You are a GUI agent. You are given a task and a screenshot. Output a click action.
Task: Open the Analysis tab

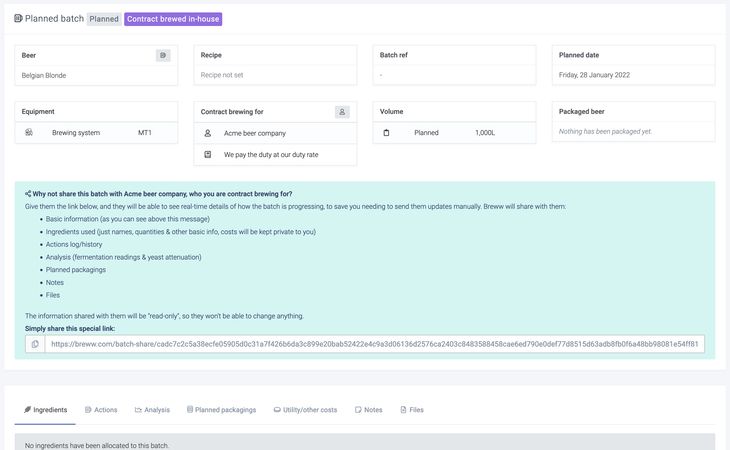(152, 410)
